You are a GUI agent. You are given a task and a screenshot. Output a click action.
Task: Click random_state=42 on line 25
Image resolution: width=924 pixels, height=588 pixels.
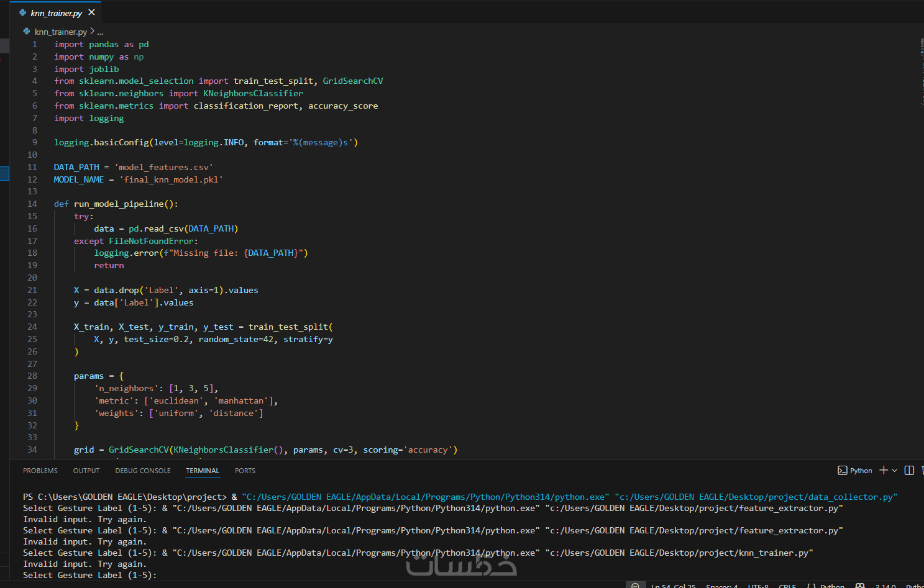tap(236, 339)
